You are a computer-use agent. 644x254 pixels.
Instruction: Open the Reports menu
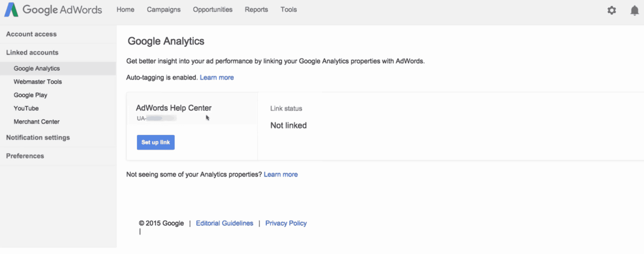256,10
